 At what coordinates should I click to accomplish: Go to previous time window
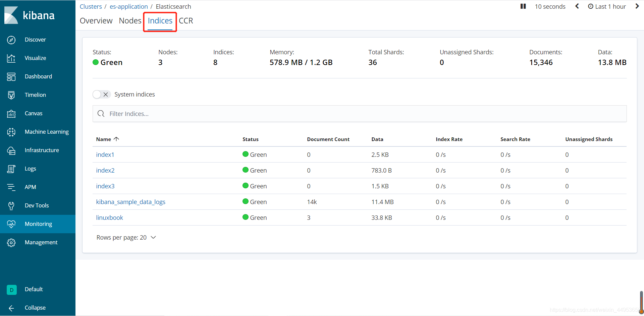(577, 6)
